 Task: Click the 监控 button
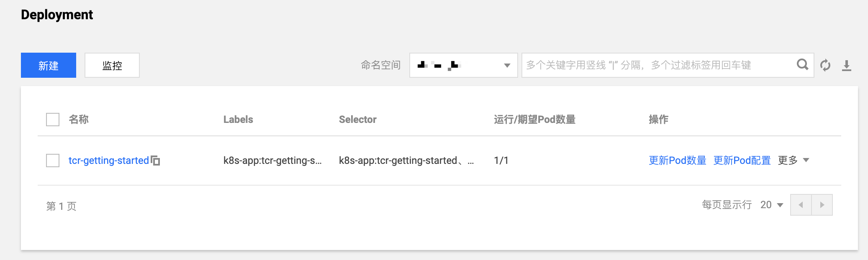tap(112, 65)
